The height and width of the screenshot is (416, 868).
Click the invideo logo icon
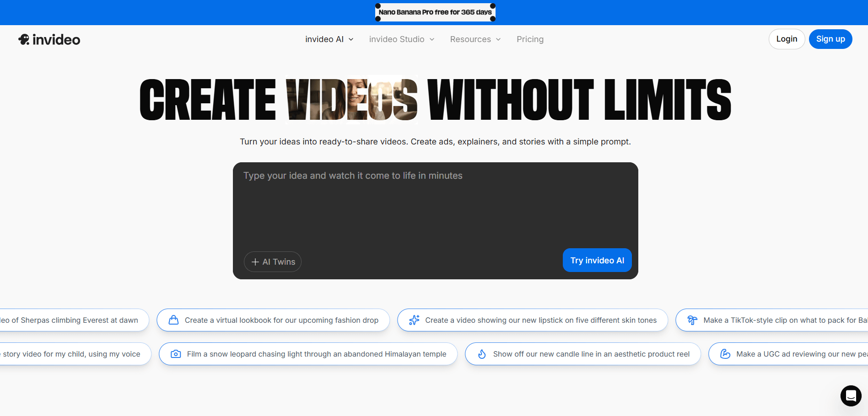24,39
